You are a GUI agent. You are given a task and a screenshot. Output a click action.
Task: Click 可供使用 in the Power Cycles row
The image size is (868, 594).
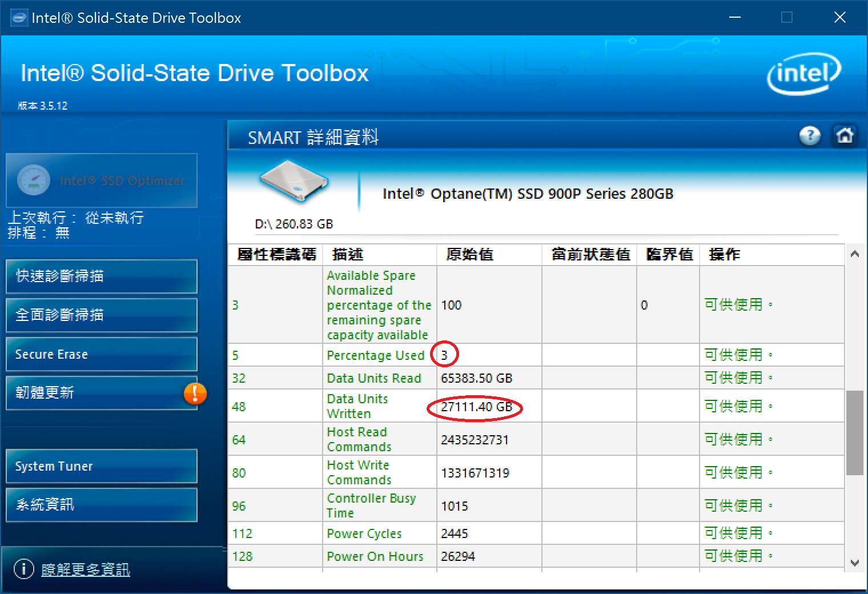738,533
